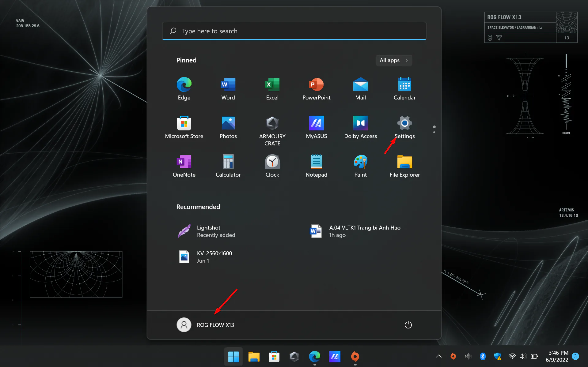Launch the Photos app
The image size is (588, 367).
tap(228, 127)
